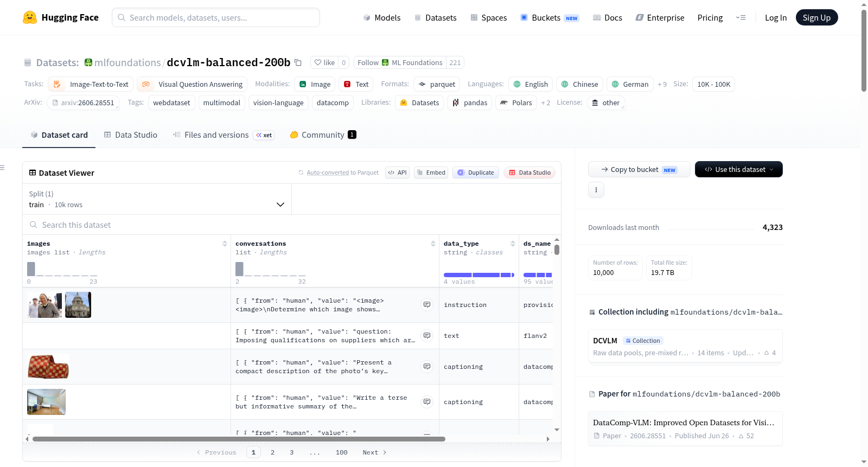Open Datasets in the top navigation

[435, 17]
